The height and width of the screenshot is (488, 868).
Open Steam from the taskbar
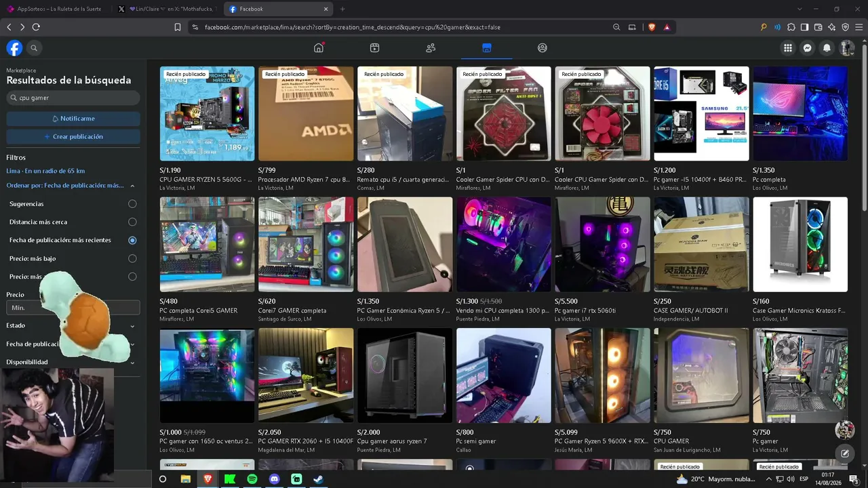(x=319, y=479)
